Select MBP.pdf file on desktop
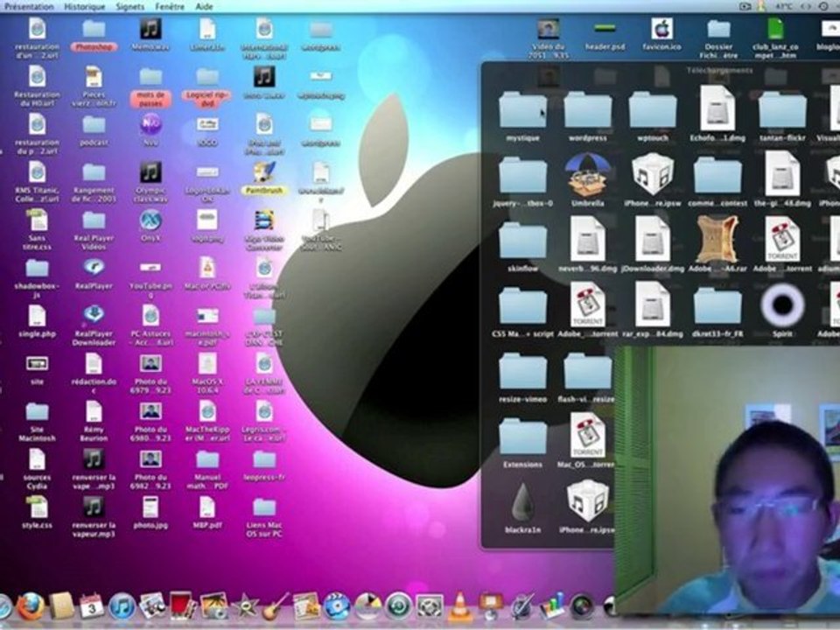 [x=206, y=507]
